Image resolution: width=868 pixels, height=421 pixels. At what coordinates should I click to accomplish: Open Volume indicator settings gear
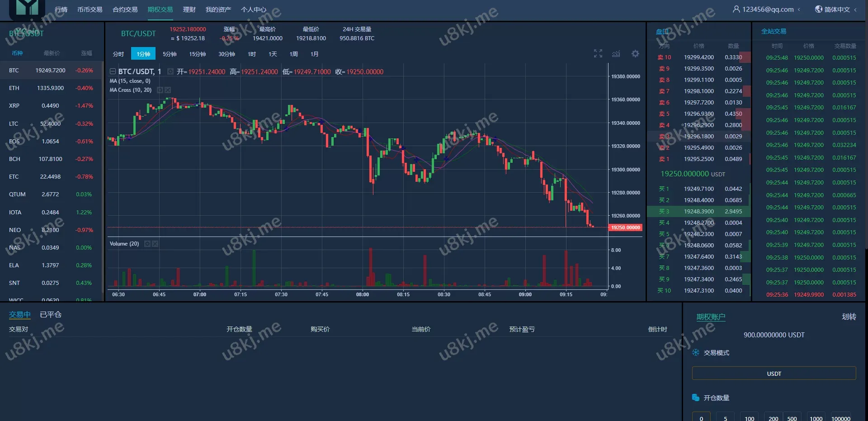147,244
